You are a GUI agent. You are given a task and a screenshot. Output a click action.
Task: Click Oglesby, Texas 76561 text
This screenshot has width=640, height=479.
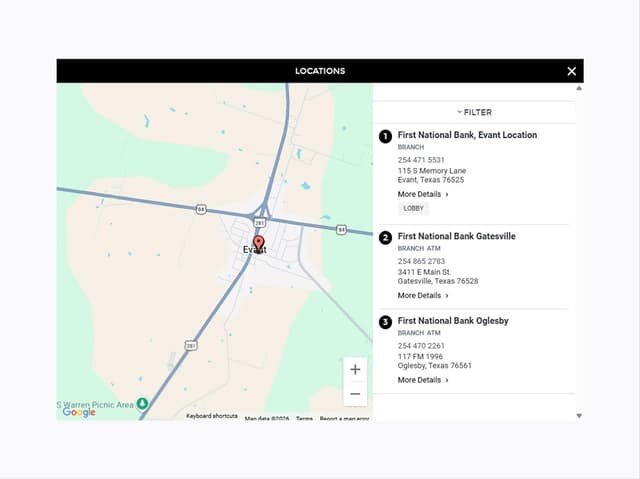pyautogui.click(x=434, y=366)
